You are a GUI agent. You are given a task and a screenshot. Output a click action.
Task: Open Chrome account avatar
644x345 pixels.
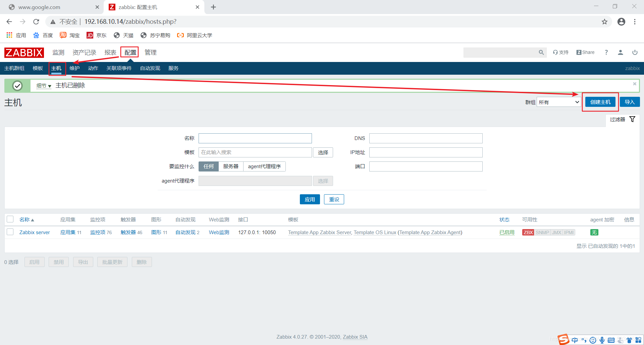(x=621, y=22)
